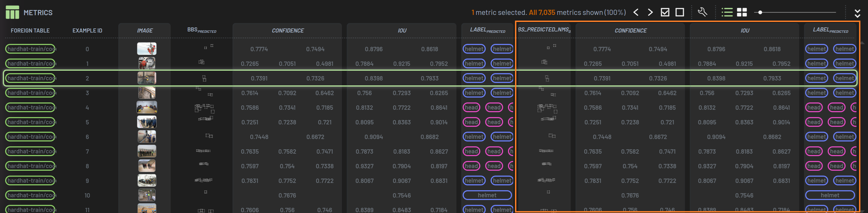Select the IMAGE column header

pyautogui.click(x=145, y=31)
